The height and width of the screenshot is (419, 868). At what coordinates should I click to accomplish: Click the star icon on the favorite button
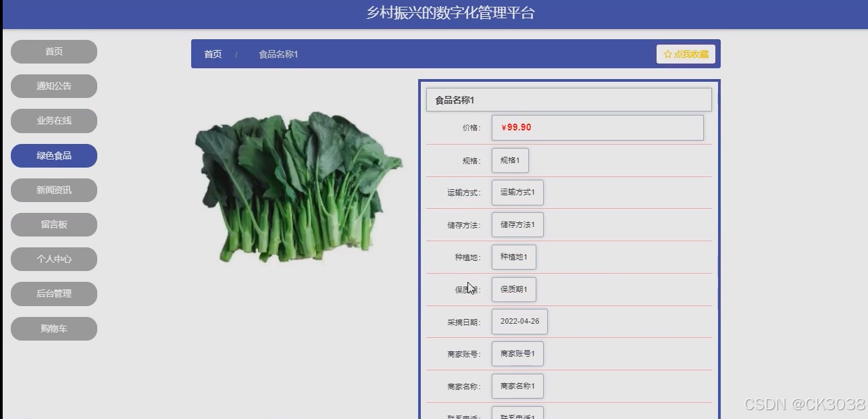click(x=668, y=53)
